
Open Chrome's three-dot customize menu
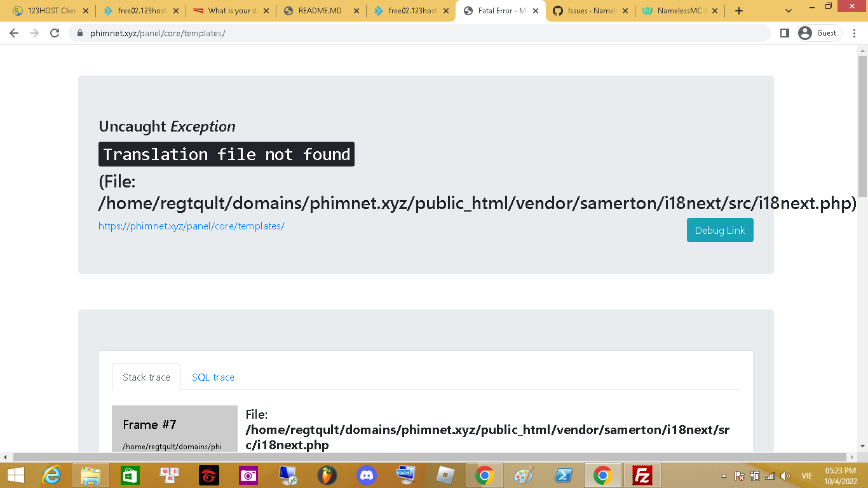click(x=853, y=32)
